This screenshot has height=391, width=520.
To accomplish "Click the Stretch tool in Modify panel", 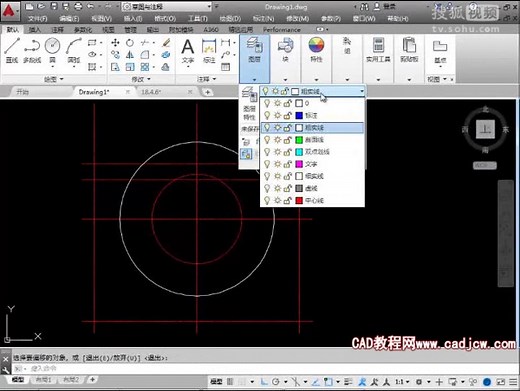I will point(115,67).
